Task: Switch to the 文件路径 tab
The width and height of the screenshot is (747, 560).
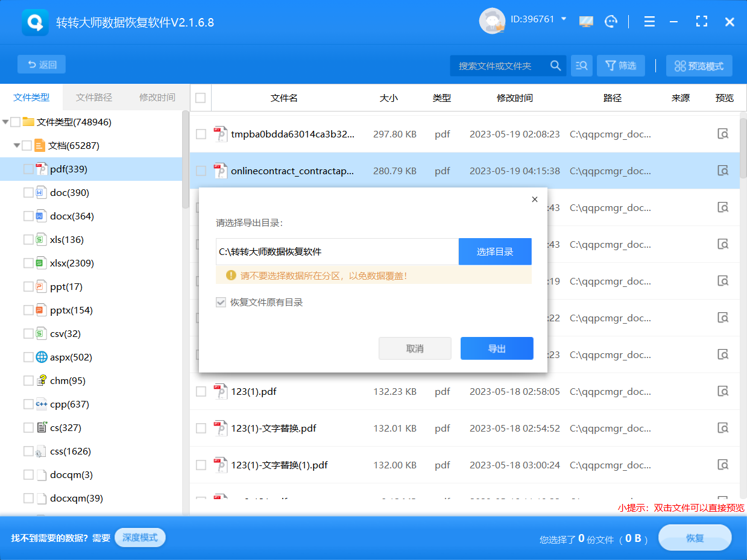Action: [94, 97]
